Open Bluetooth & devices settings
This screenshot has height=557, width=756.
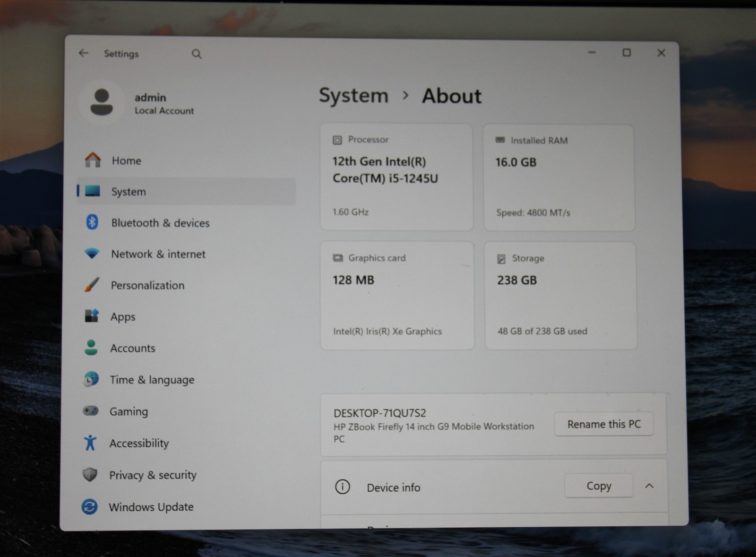pyautogui.click(x=186, y=223)
